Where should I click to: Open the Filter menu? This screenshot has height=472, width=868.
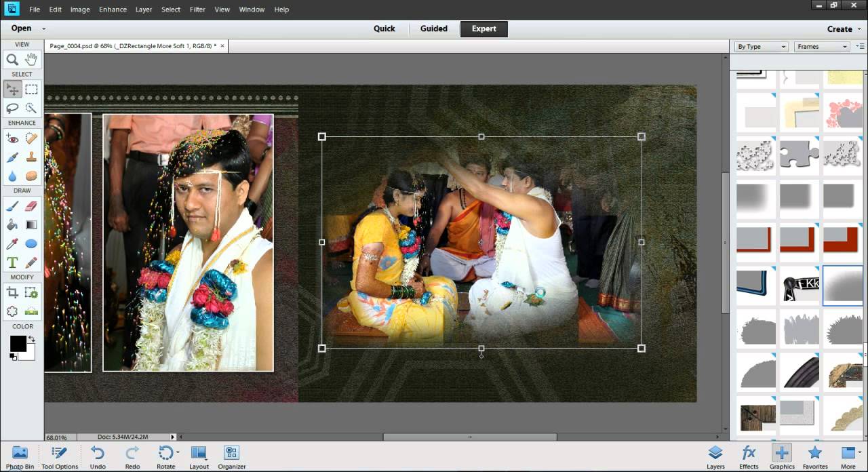point(197,9)
